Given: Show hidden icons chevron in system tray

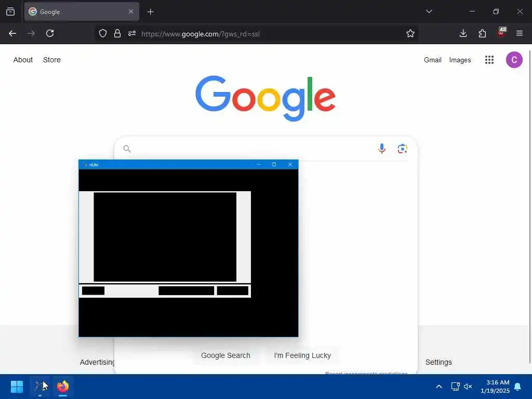Looking at the screenshot, I should (438, 387).
